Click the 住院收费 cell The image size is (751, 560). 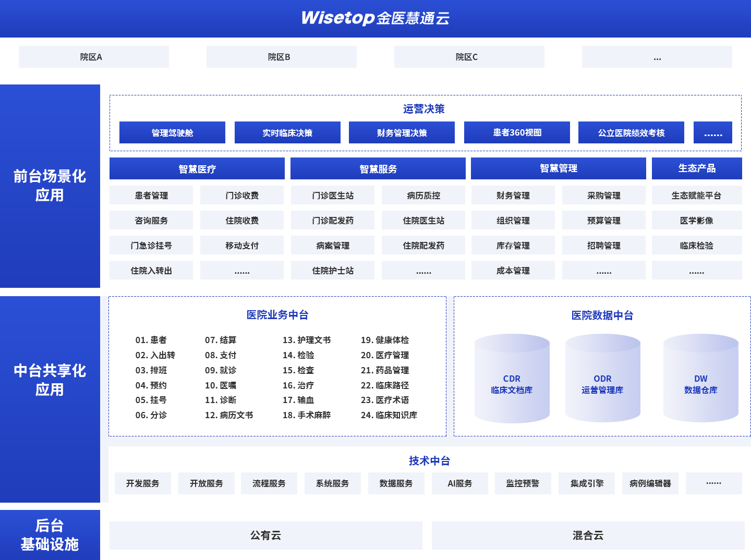tap(242, 220)
